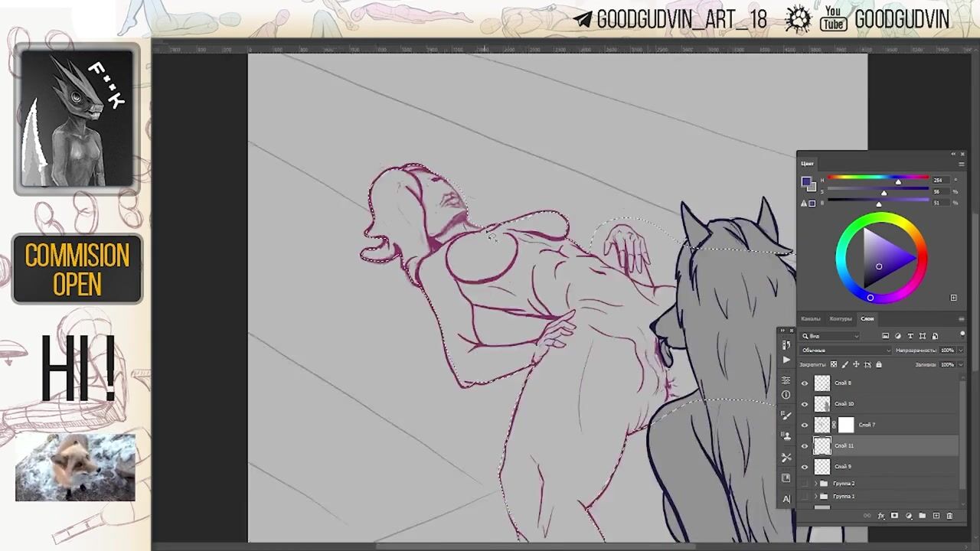Open the fx layer styles icon

click(881, 516)
